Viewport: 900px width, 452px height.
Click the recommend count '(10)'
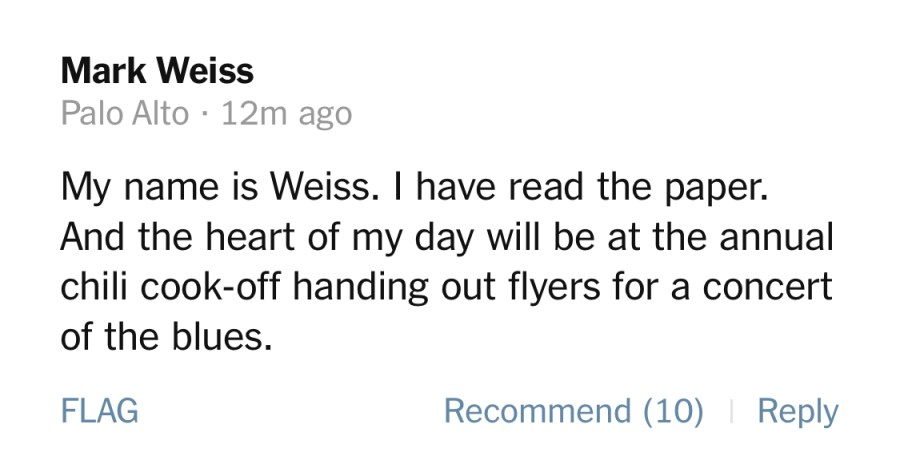click(x=673, y=411)
